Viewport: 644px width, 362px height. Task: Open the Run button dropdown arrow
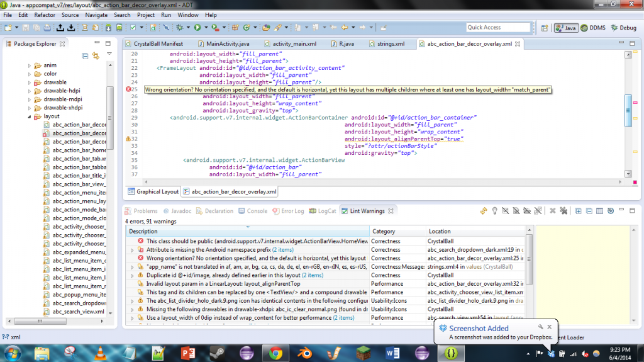[205, 28]
